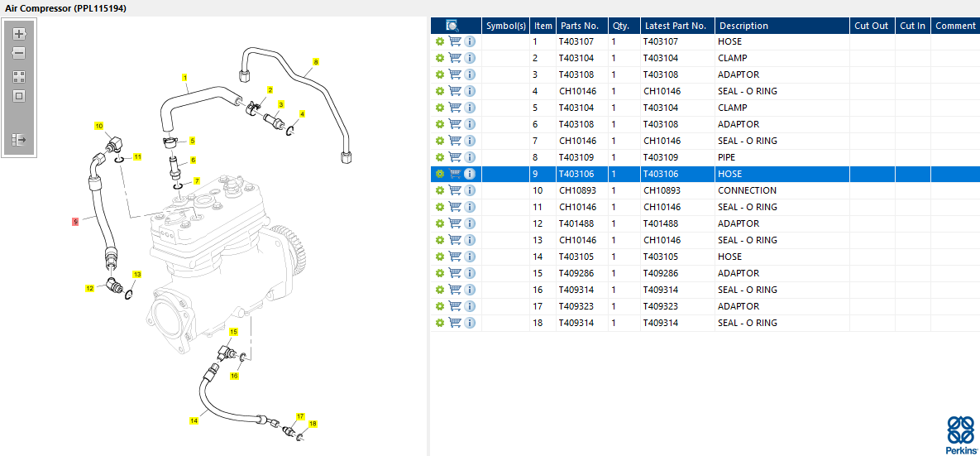Click the Cut Out column header
980x456 pixels.
pyautogui.click(x=872, y=26)
